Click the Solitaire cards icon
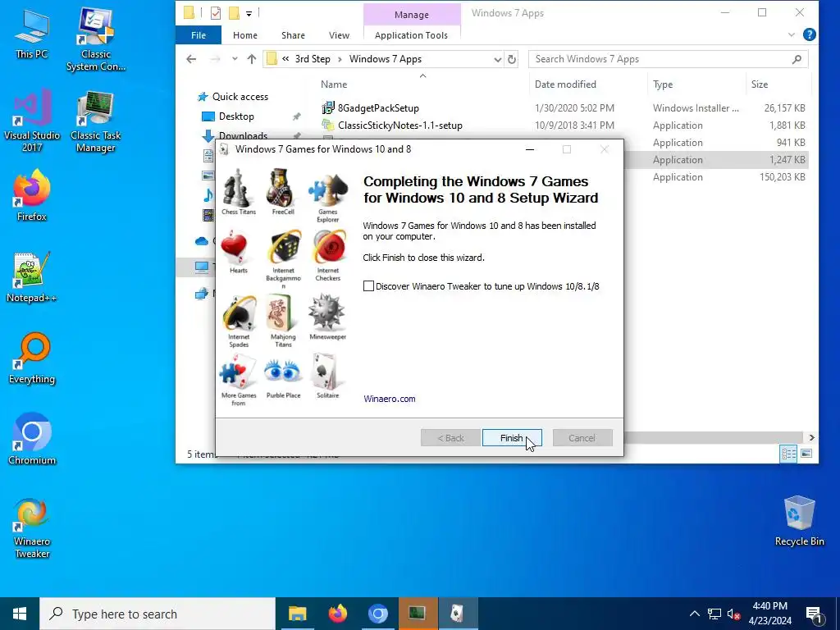This screenshot has height=630, width=840. click(x=327, y=372)
